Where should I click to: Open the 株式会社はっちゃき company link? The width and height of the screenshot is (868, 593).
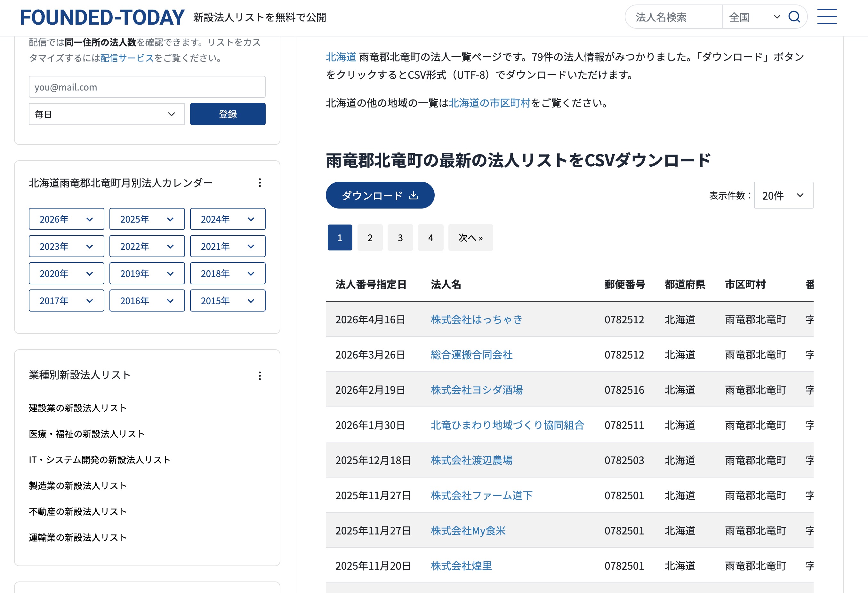[x=476, y=319]
